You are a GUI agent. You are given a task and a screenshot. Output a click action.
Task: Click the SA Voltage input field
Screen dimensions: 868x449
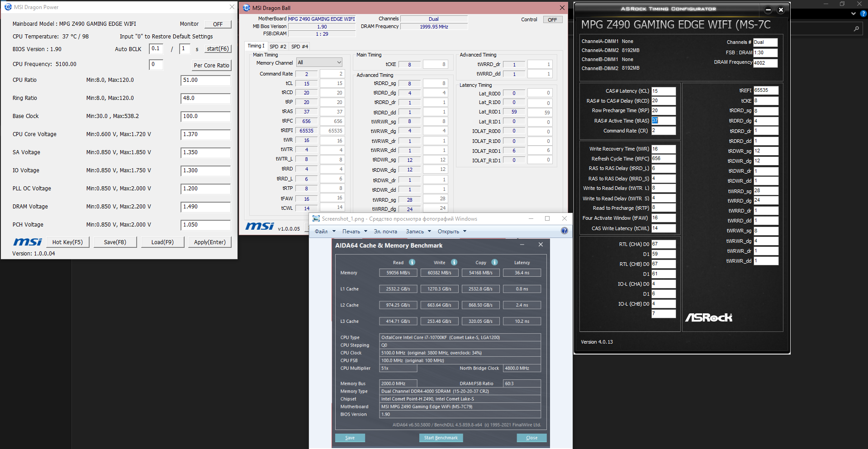(x=205, y=153)
